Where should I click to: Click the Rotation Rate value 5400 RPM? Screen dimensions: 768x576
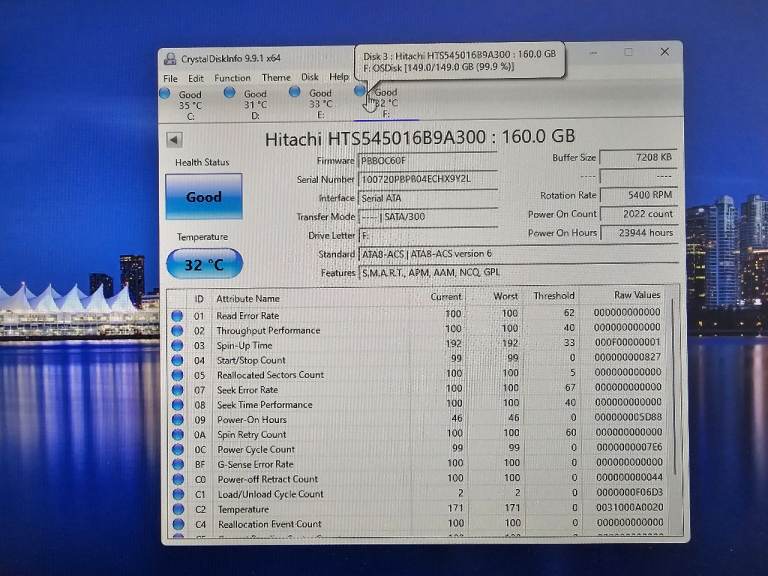639,195
